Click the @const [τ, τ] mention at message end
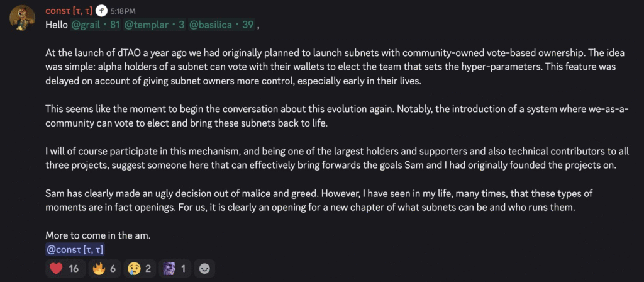This screenshot has height=282, width=644. click(75, 250)
